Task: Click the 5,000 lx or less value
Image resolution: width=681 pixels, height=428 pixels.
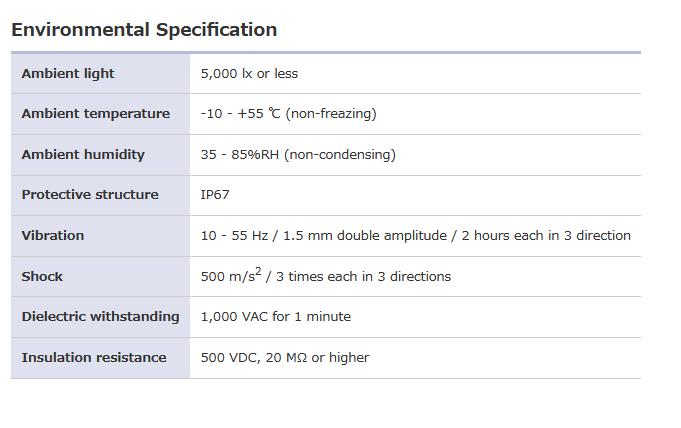Action: pos(249,73)
